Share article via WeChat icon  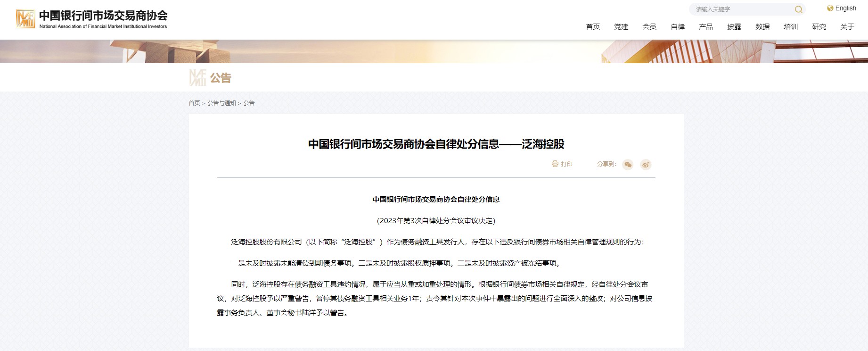(627, 164)
